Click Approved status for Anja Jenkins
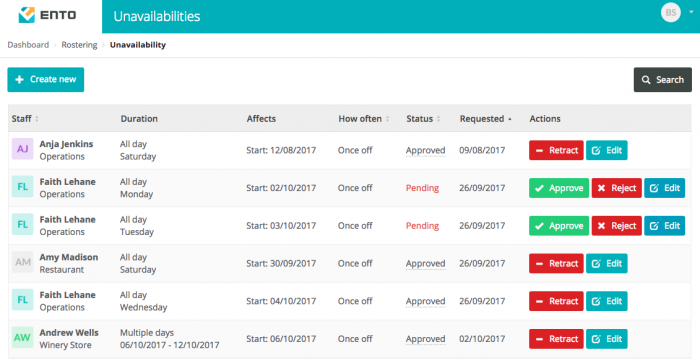700x363 pixels. [425, 150]
